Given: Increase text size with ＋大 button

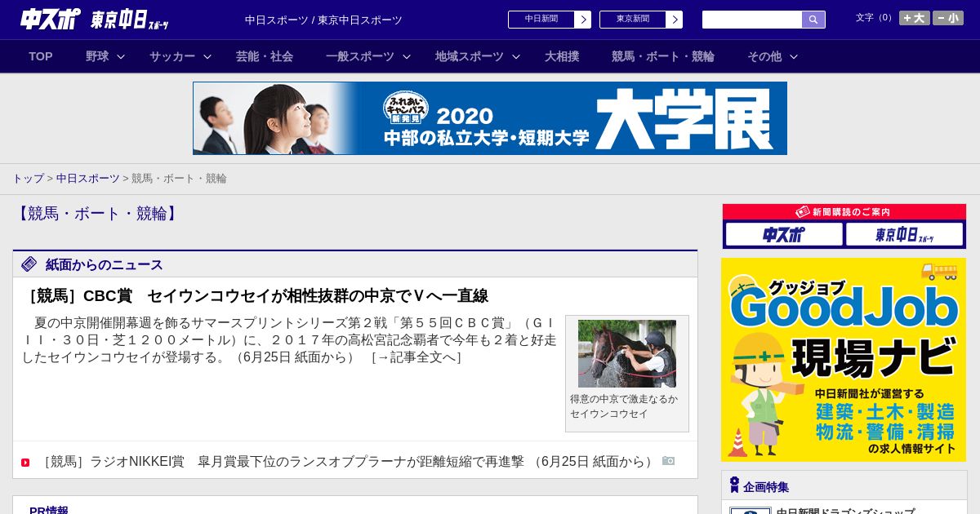Looking at the screenshot, I should pos(915,18).
